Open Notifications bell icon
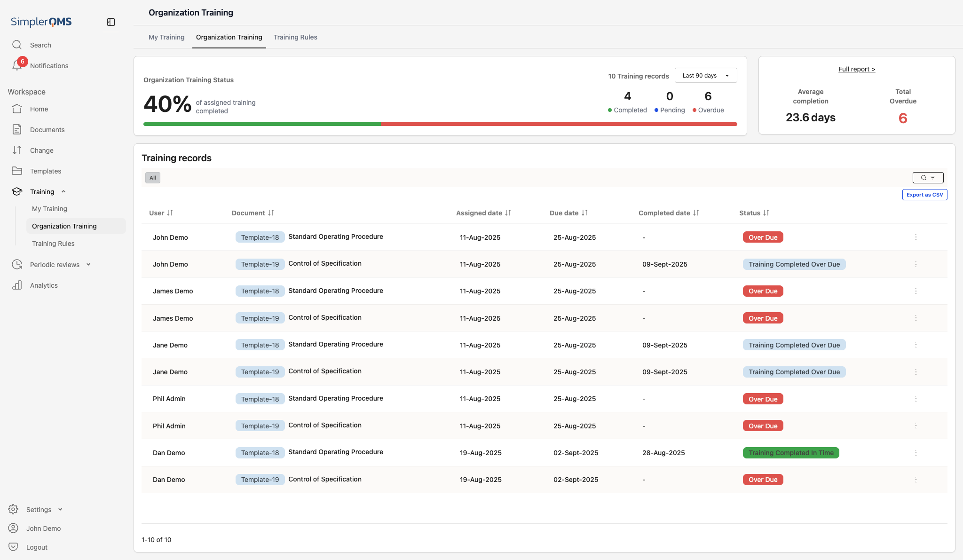This screenshot has height=560, width=963. 17,66
